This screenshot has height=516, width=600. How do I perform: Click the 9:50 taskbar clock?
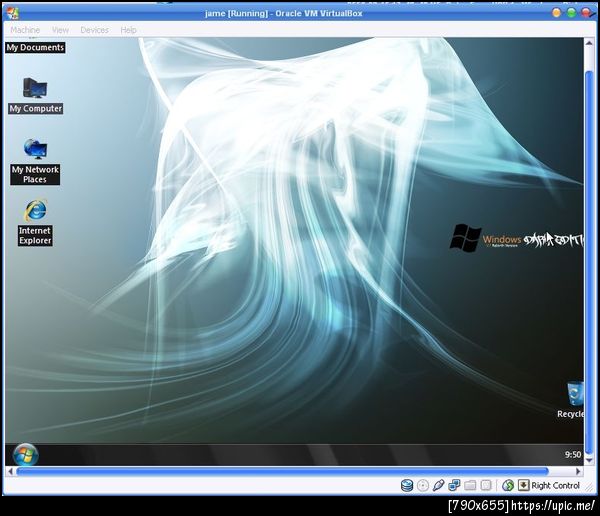point(573,454)
